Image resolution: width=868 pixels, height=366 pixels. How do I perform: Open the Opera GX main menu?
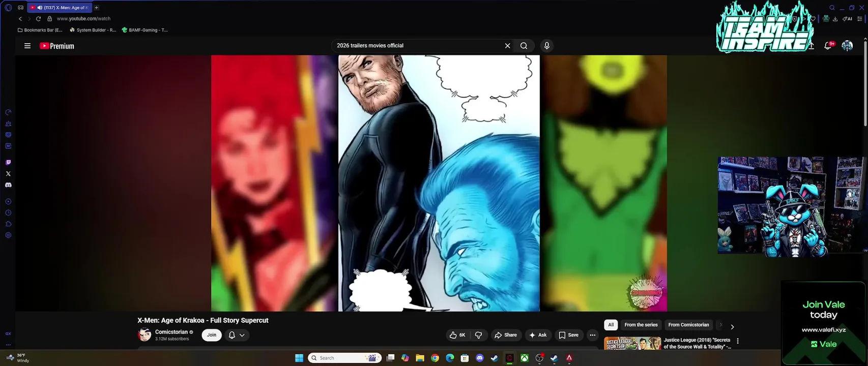click(x=8, y=8)
